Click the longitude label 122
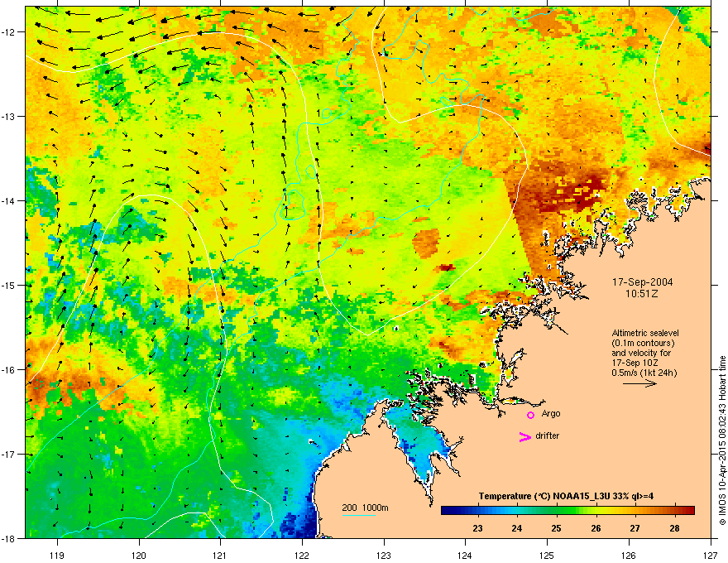Image resolution: width=728 pixels, height=563 pixels. [302, 555]
